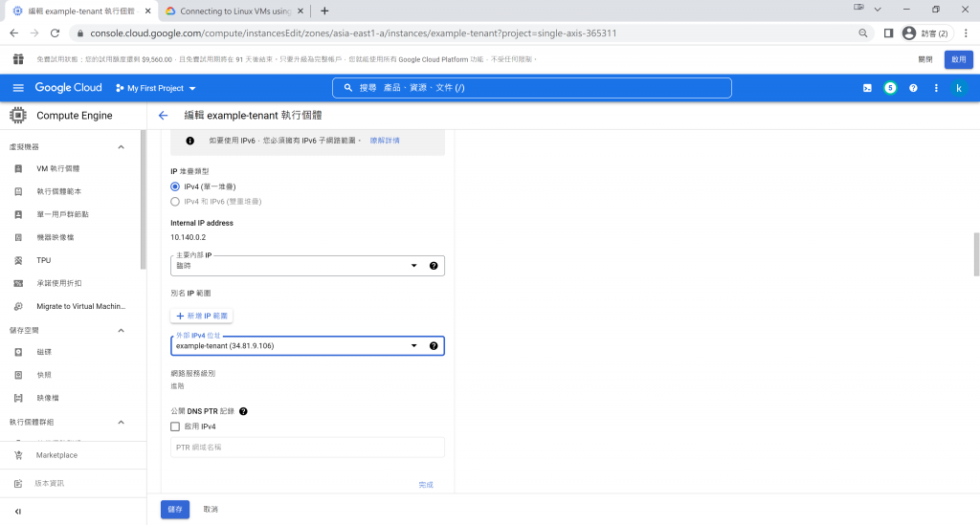Click the 10.140.0.2 internal IP value
Screen dimensions: 980x525
(x=189, y=237)
